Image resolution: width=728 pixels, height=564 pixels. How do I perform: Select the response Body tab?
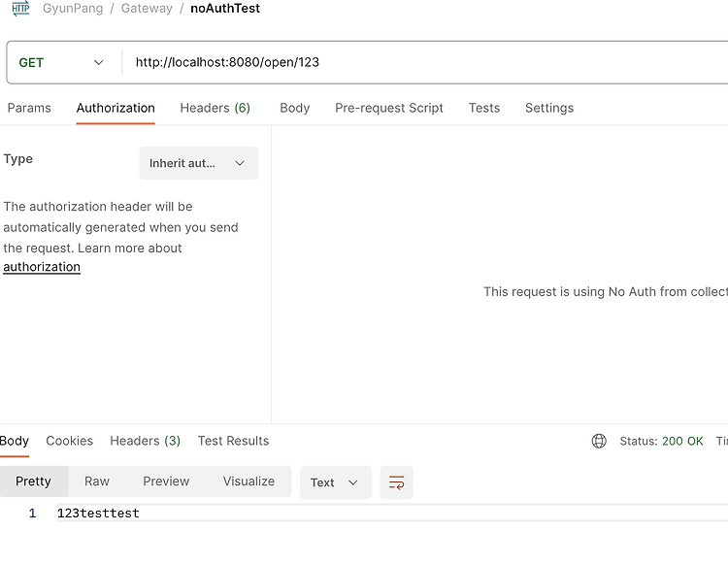(14, 441)
